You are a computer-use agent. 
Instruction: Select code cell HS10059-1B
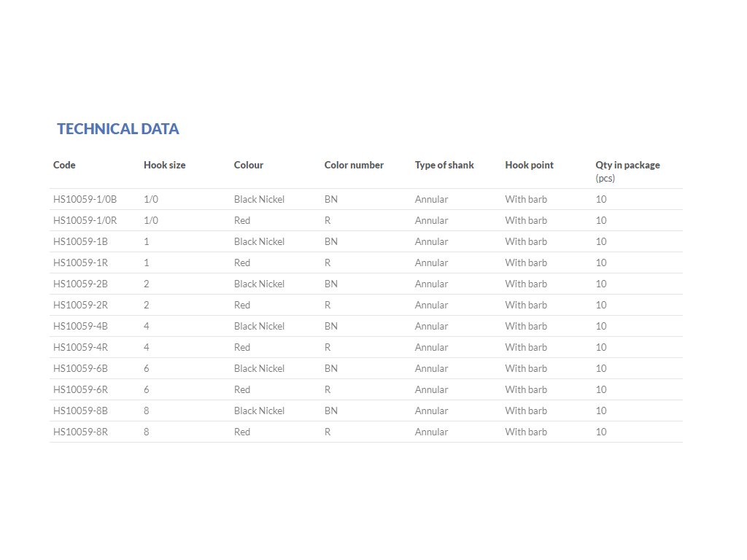(x=80, y=242)
